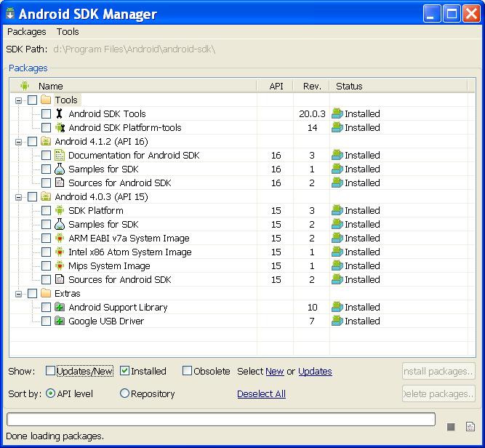Click the Status column header
485x448 pixels.
pyautogui.click(x=398, y=86)
